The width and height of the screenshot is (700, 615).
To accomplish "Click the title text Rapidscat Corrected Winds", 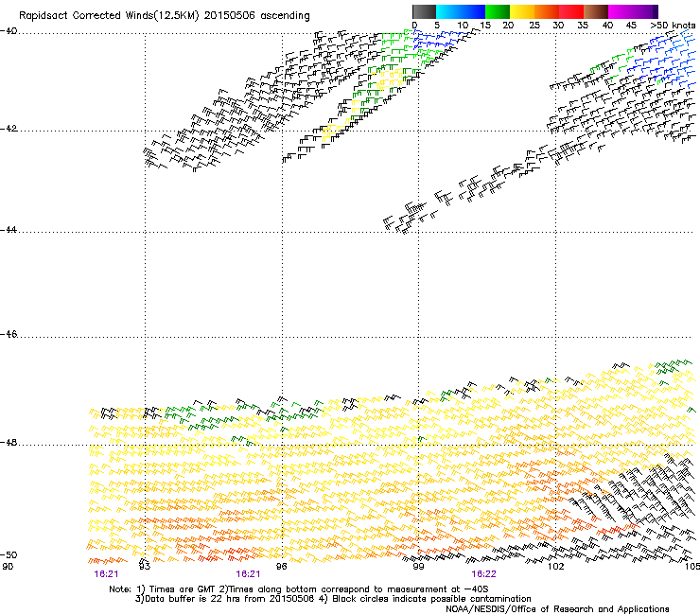I will 86,16.
